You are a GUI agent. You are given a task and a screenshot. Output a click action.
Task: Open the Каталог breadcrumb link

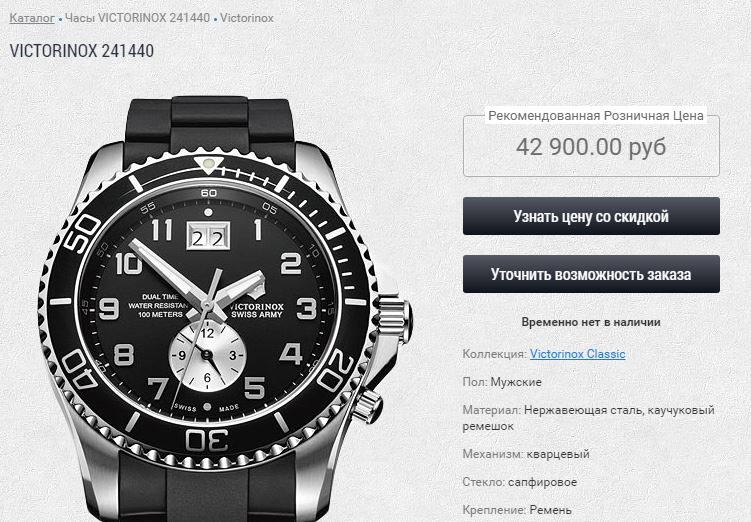[x=32, y=18]
